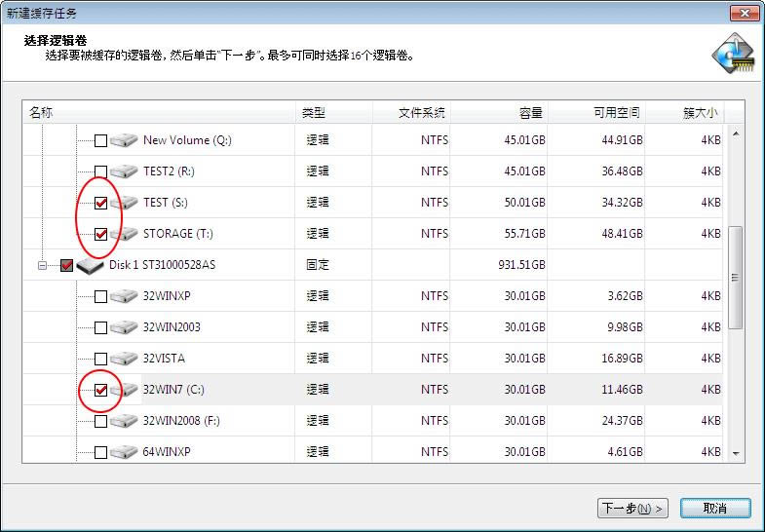Sort by the 类型 column header
Viewport: 765px width, 532px height.
333,113
